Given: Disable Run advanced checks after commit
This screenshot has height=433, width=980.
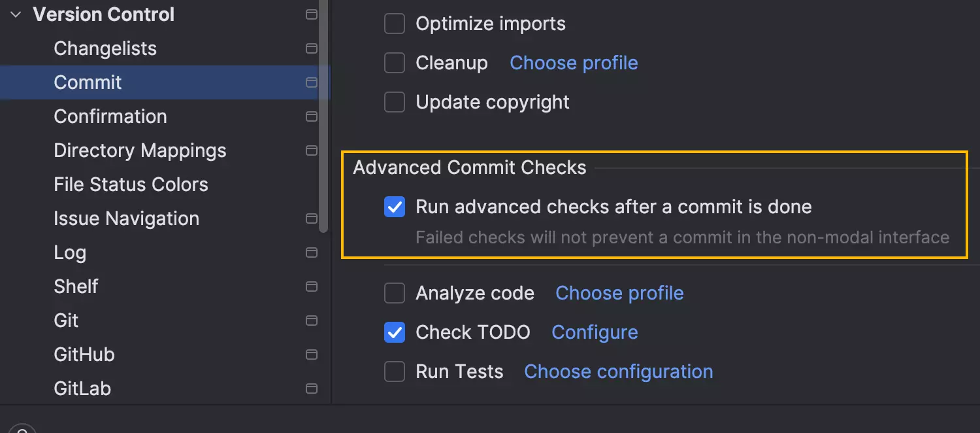Looking at the screenshot, I should [395, 207].
